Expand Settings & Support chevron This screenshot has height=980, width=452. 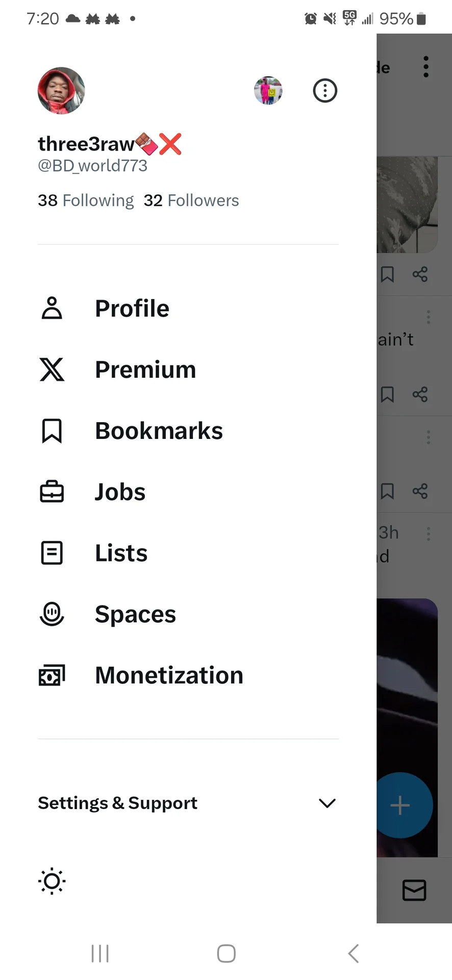click(327, 803)
